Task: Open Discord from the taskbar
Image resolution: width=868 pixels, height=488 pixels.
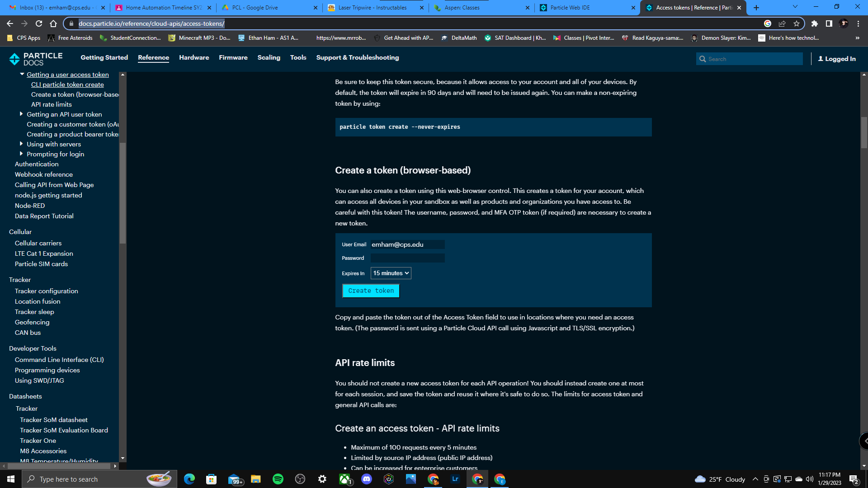Action: [x=367, y=479]
